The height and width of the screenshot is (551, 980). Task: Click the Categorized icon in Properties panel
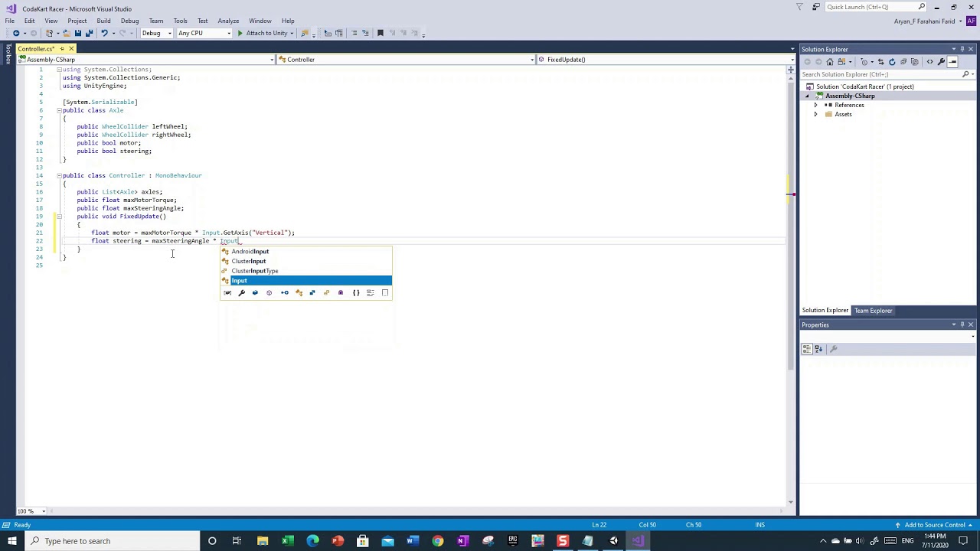pyautogui.click(x=807, y=349)
